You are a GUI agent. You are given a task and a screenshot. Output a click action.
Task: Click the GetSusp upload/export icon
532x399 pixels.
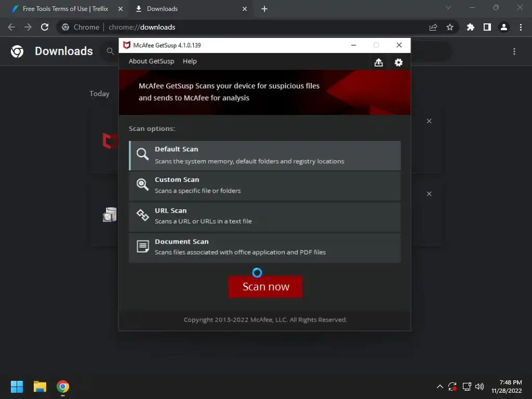pos(379,62)
